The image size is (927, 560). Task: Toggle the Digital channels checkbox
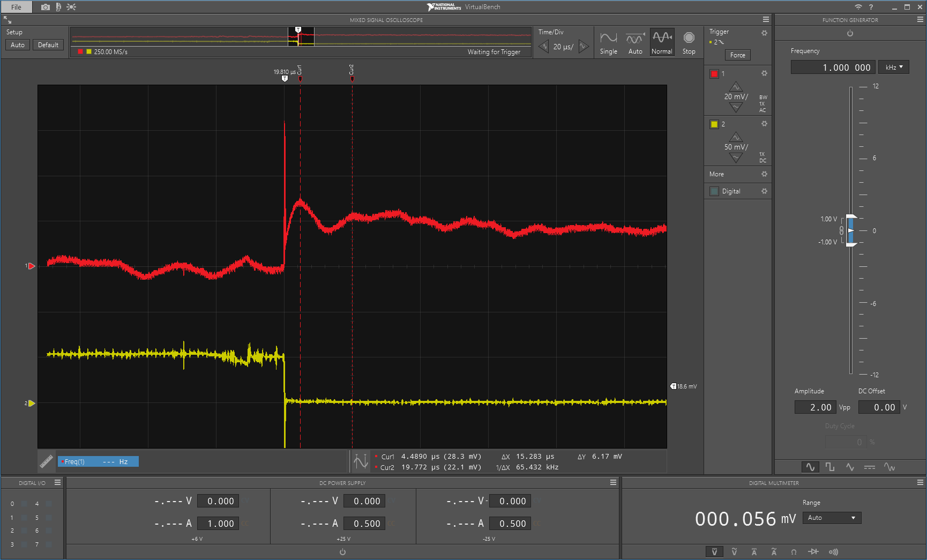click(714, 191)
